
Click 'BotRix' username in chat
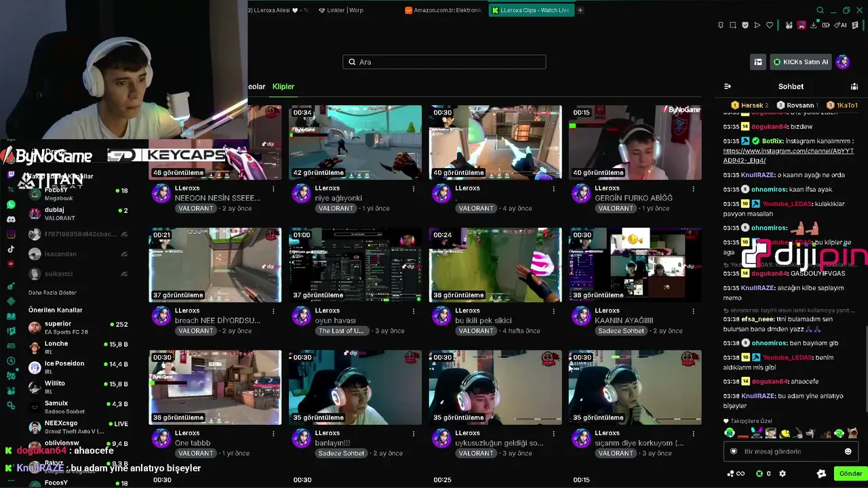click(773, 141)
